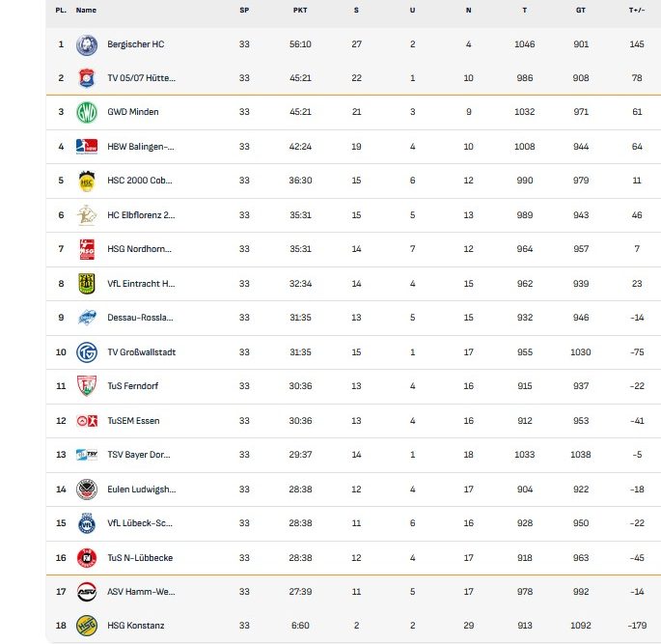Click the GWD Minden green logo
This screenshot has height=644, width=661.
click(x=87, y=112)
